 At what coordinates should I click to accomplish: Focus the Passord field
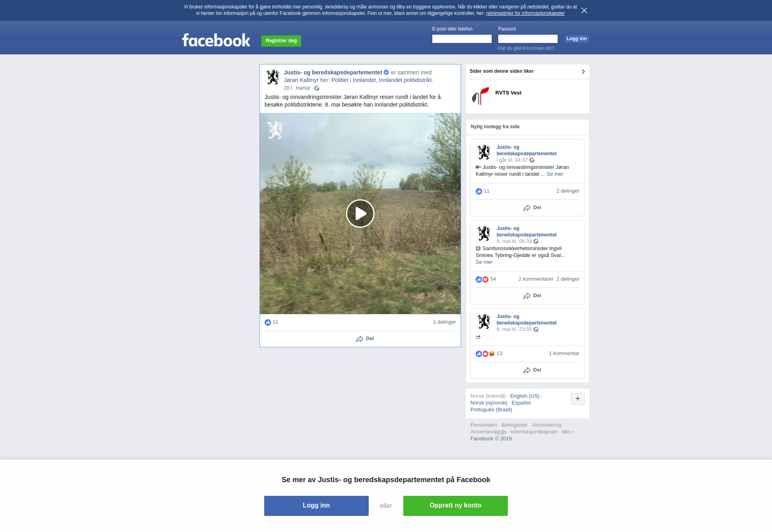[528, 39]
